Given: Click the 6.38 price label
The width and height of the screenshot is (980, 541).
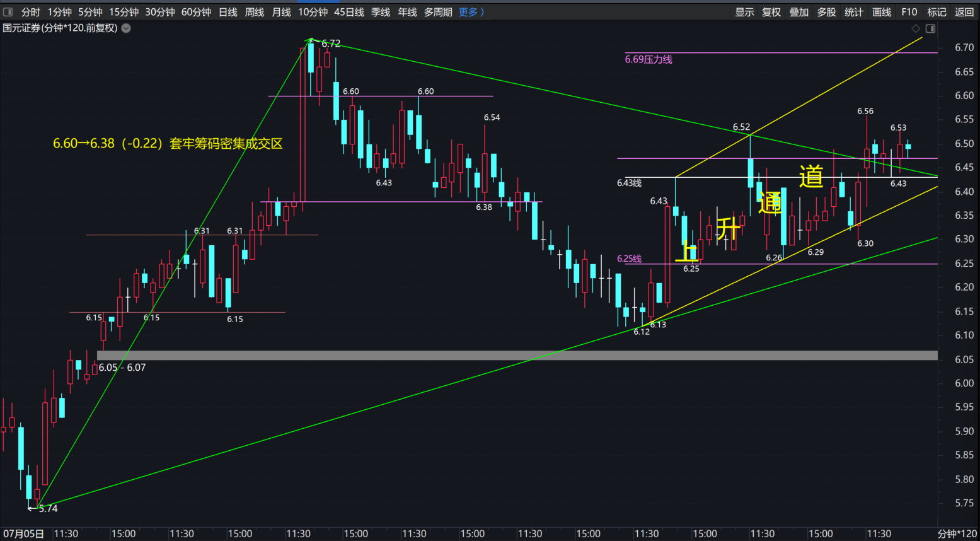Looking at the screenshot, I should [484, 207].
